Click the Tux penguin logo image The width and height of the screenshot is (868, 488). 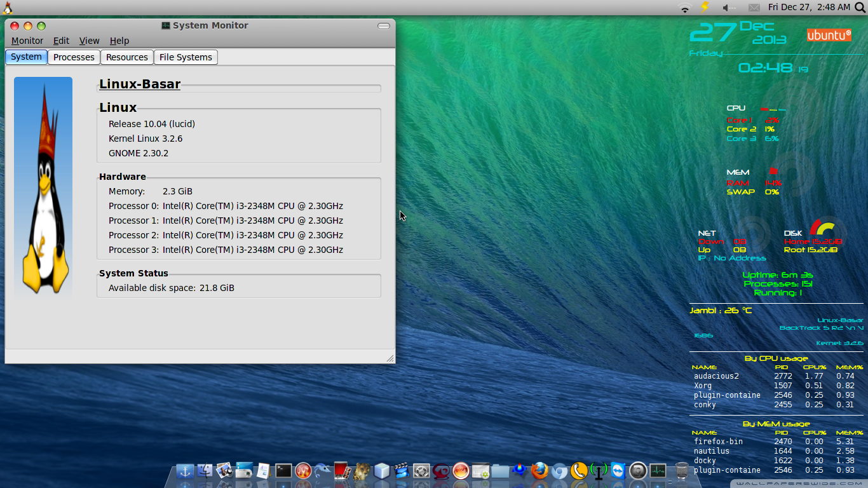(43, 186)
